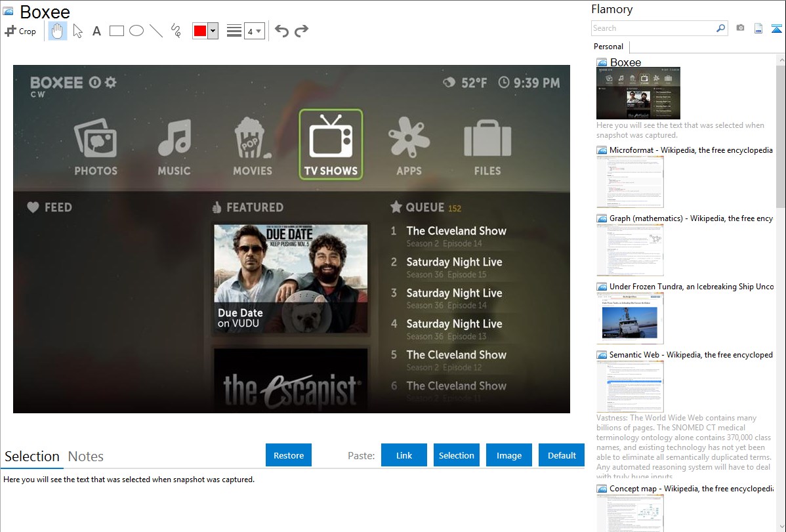The height and width of the screenshot is (532, 786).
Task: Open the Microformat Wikipedia snapshot thumbnail
Action: click(630, 182)
